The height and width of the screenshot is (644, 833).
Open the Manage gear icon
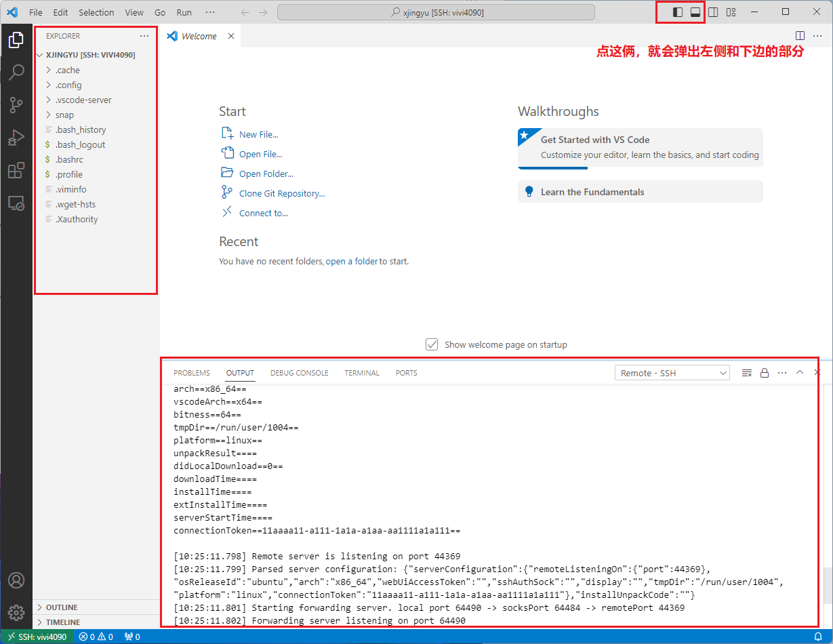click(x=16, y=613)
